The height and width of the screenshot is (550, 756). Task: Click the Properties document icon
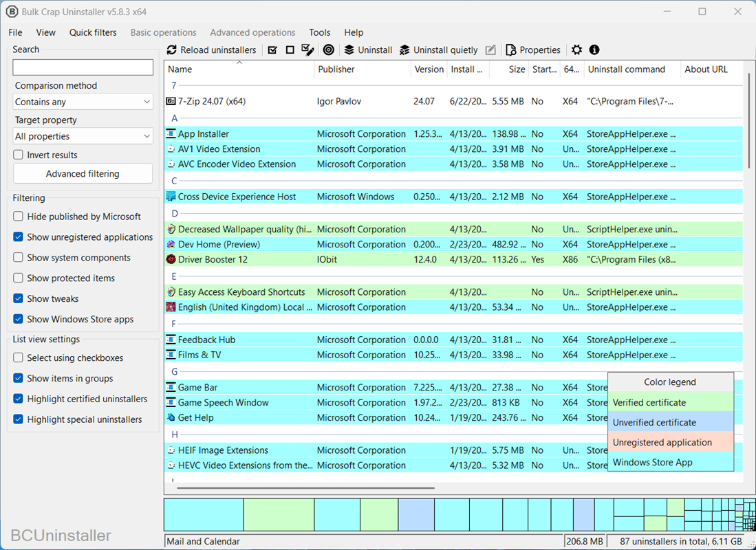511,50
